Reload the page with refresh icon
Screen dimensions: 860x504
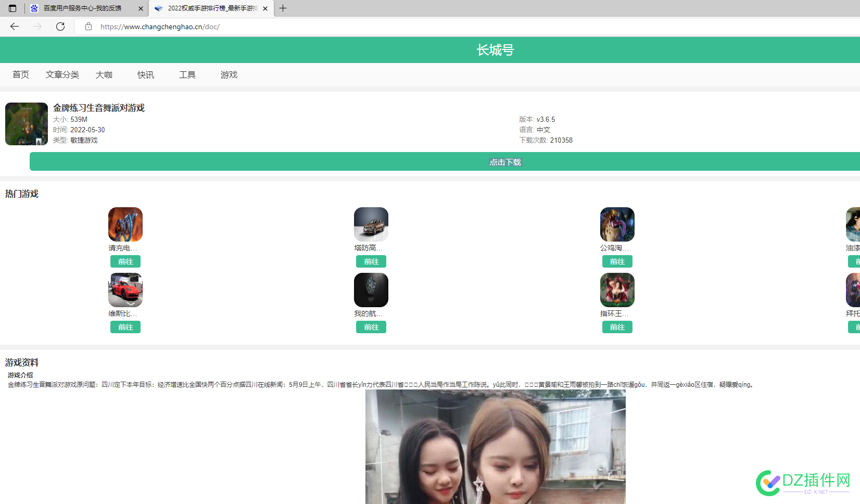(60, 27)
